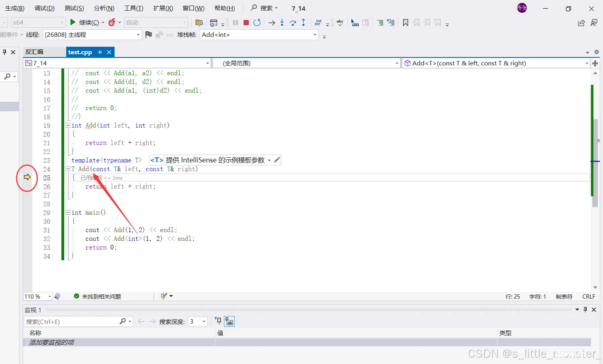Click the bookmark icon in toolbar
Viewport: 603px width, 364px height.
click(x=405, y=23)
